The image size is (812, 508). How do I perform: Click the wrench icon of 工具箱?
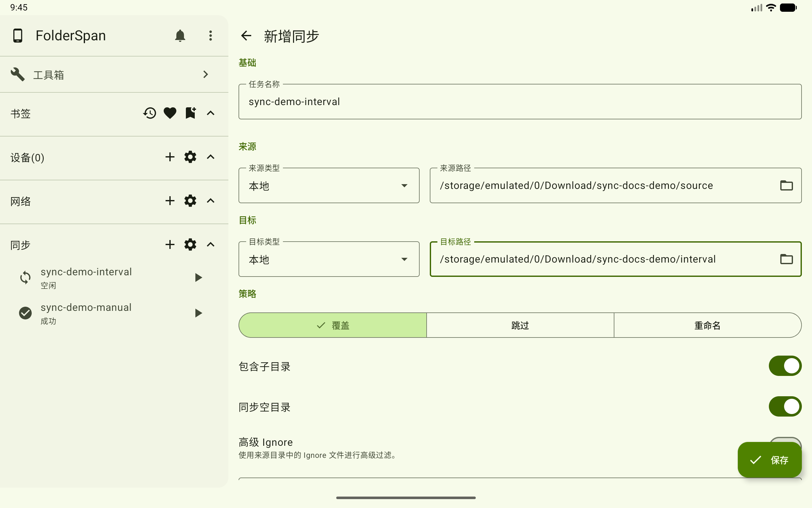(x=17, y=74)
